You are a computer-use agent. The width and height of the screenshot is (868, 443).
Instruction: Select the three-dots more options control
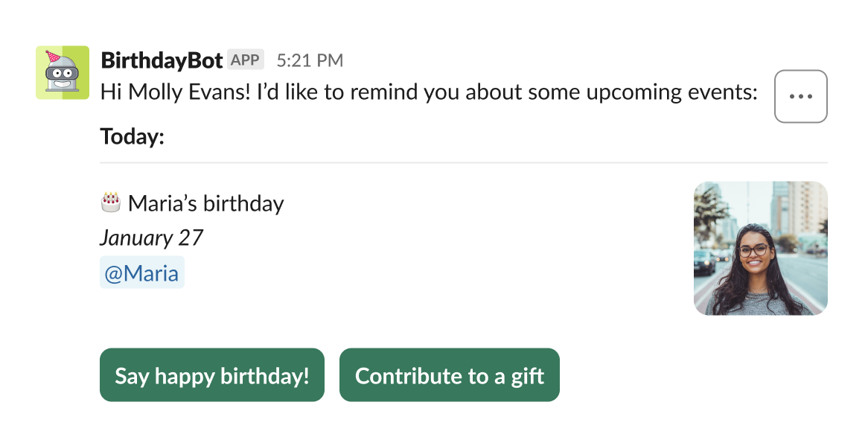[800, 96]
